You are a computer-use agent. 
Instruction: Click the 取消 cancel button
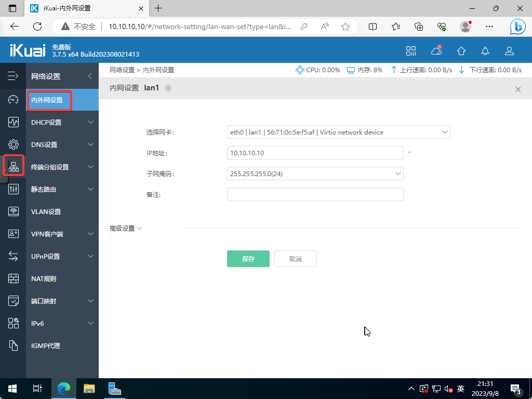tap(295, 259)
